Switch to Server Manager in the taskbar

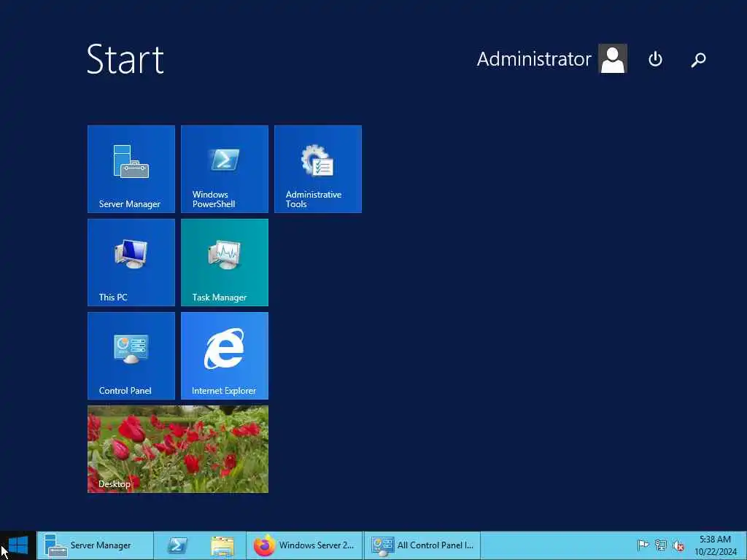[96, 545]
